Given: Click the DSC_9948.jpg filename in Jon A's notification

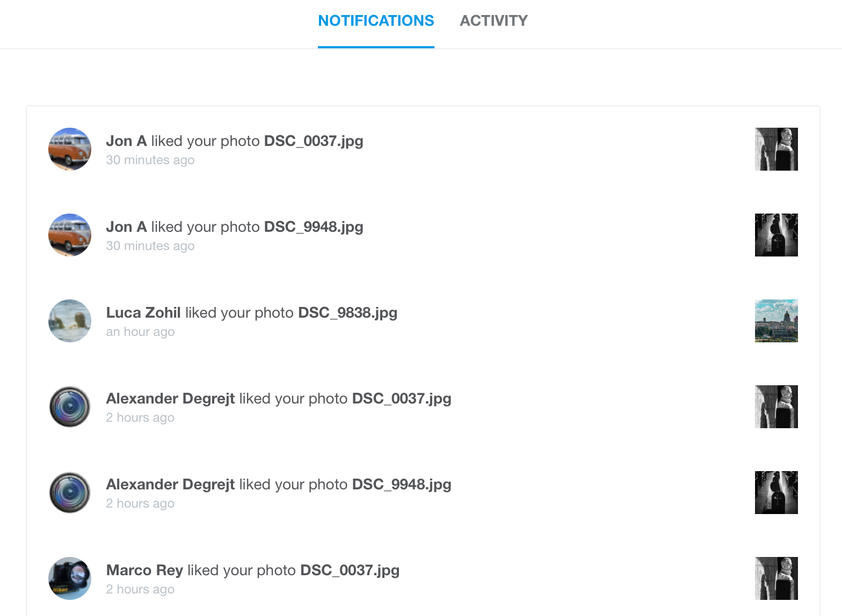Looking at the screenshot, I should [314, 227].
